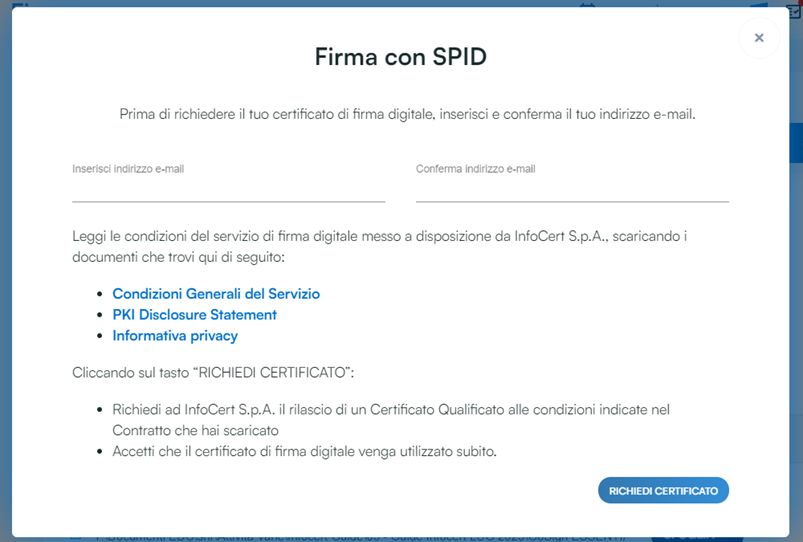The width and height of the screenshot is (803, 542).
Task: Click the 'Accetti che il certificato' bullet text
Action: coord(305,451)
